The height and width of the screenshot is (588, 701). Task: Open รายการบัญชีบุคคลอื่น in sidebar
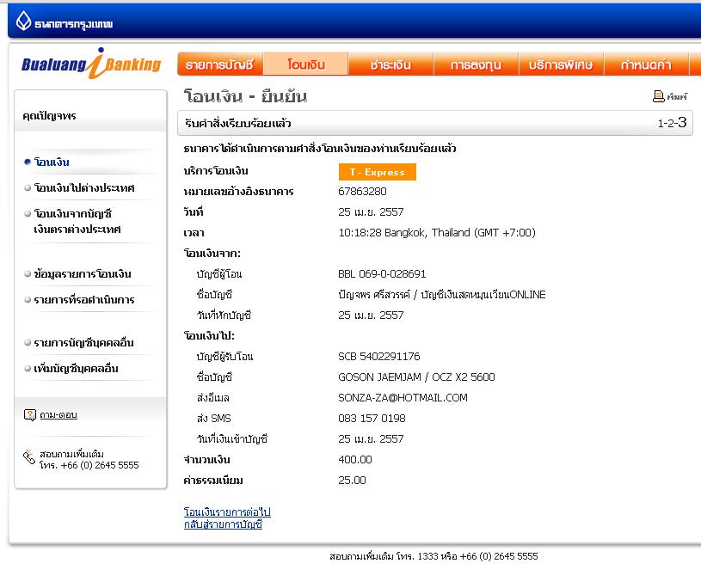(x=83, y=343)
